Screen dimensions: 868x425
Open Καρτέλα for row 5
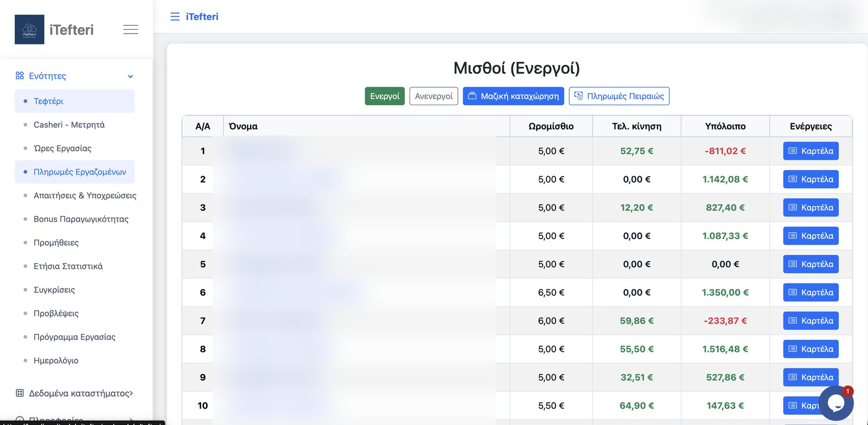tap(810, 264)
